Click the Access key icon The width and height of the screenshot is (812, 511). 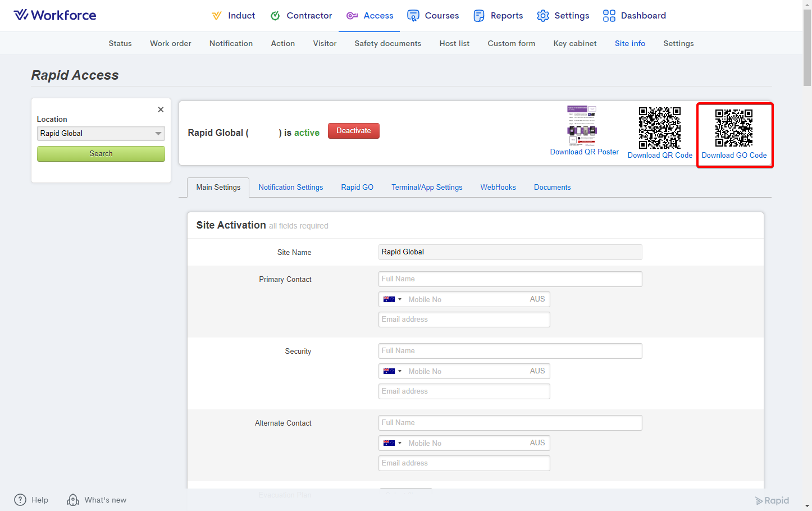click(x=352, y=16)
